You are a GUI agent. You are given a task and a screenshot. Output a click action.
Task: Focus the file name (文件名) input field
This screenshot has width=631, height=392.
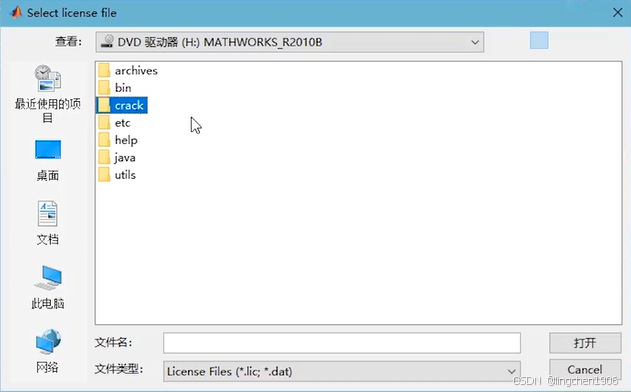pyautogui.click(x=342, y=343)
